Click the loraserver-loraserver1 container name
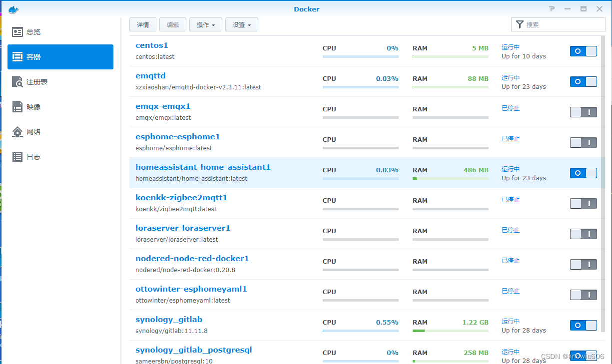This screenshot has height=364, width=612. (183, 228)
